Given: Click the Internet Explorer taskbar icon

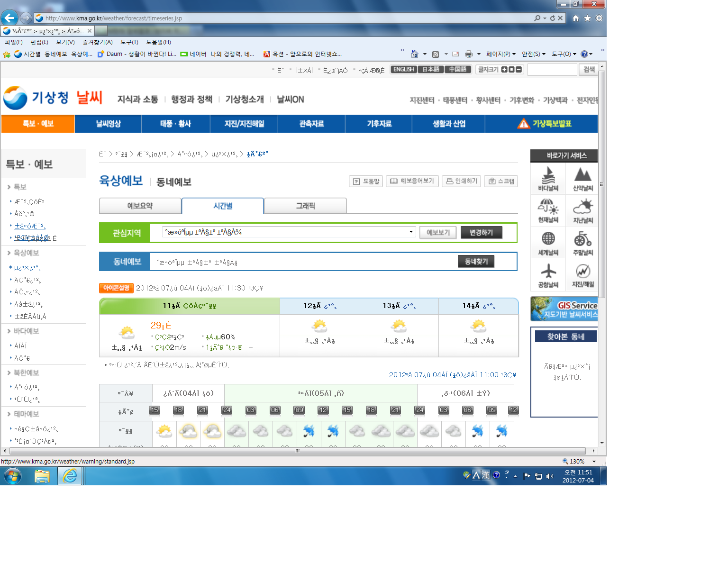Looking at the screenshot, I should pos(70,476).
